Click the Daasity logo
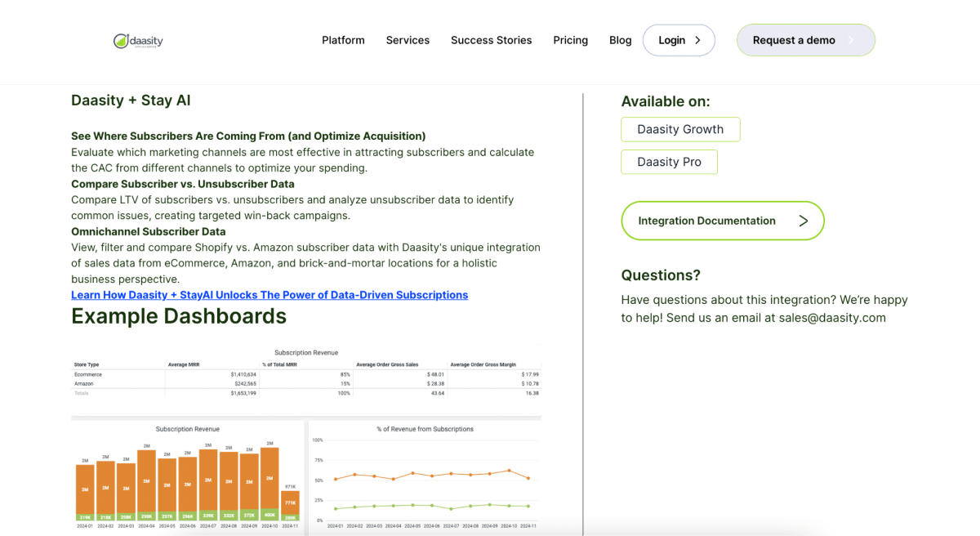This screenshot has height=536, width=980. (138, 40)
